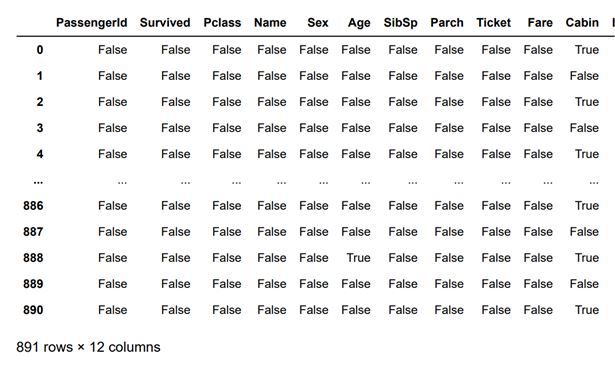Select the Name column header
The image size is (615, 369).
pos(270,23)
